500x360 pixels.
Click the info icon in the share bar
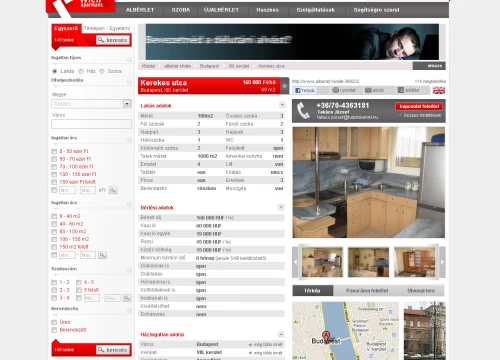[x=401, y=90]
